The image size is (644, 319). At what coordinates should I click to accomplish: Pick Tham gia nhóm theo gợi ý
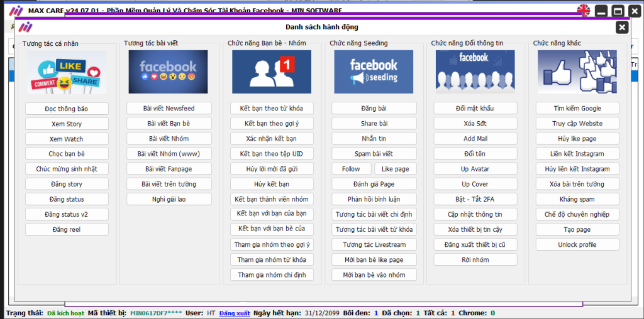click(272, 245)
